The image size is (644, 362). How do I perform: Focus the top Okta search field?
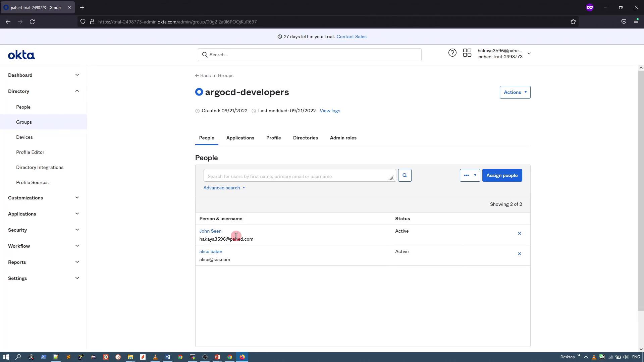point(310,55)
